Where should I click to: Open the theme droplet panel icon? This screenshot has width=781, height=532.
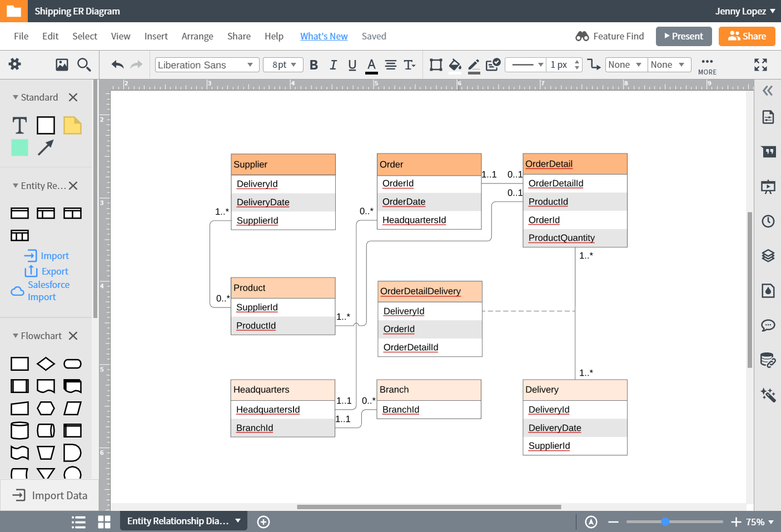[768, 290]
